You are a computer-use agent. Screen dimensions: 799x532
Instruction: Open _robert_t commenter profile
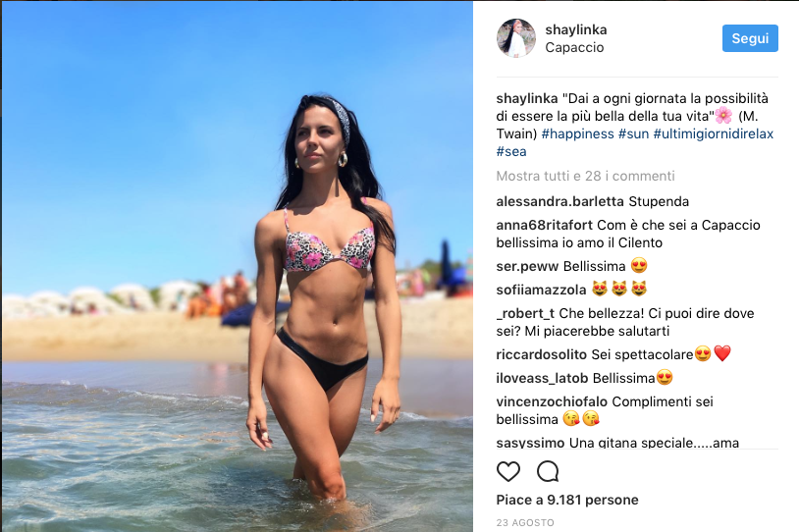(x=525, y=313)
